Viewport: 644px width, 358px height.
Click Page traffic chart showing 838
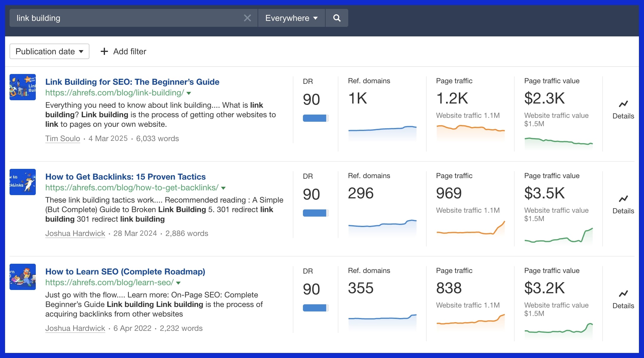[470, 322]
